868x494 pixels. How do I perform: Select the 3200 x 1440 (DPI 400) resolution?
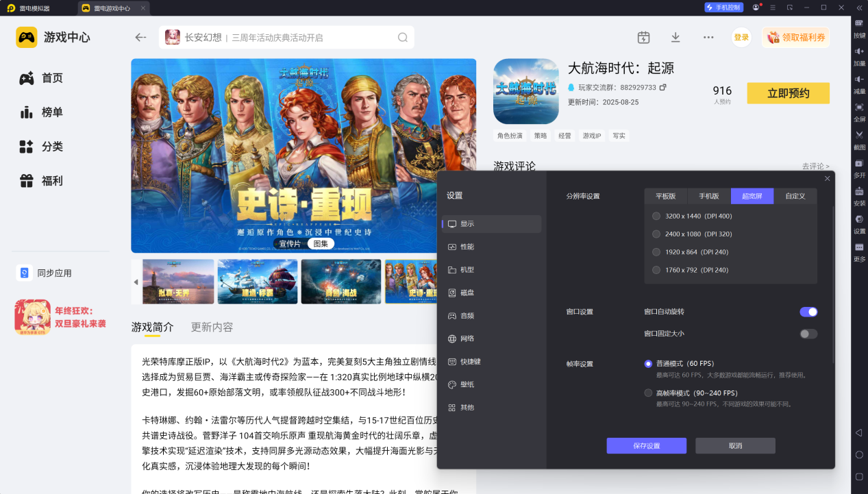692,216
